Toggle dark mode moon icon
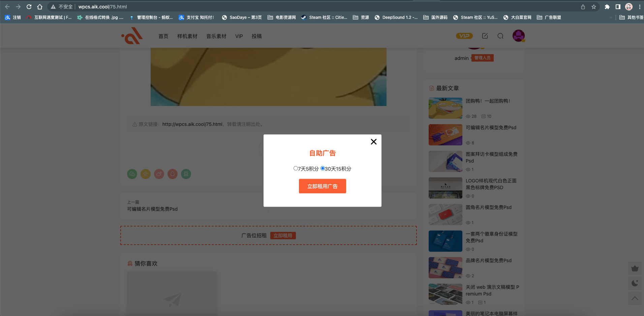 coord(635,283)
